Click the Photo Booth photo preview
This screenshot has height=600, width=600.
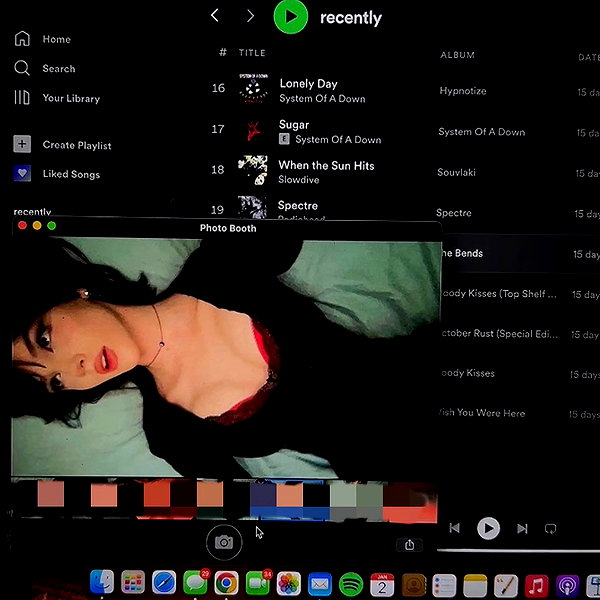pyautogui.click(x=226, y=357)
